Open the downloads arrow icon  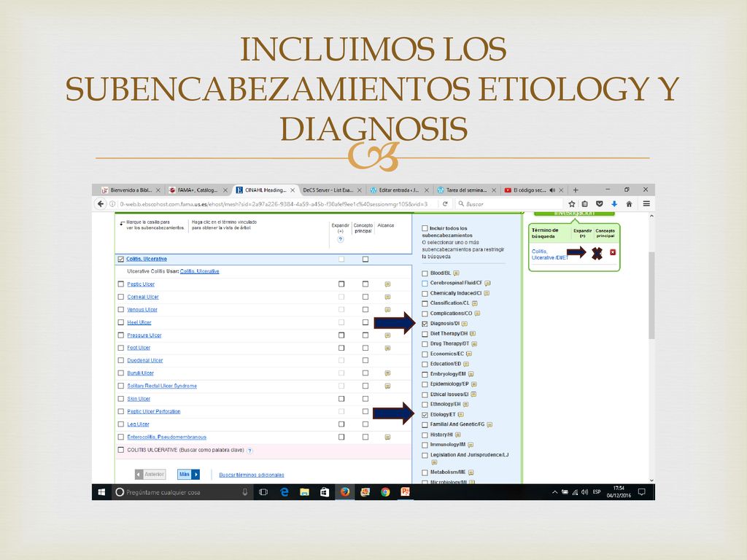[614, 204]
